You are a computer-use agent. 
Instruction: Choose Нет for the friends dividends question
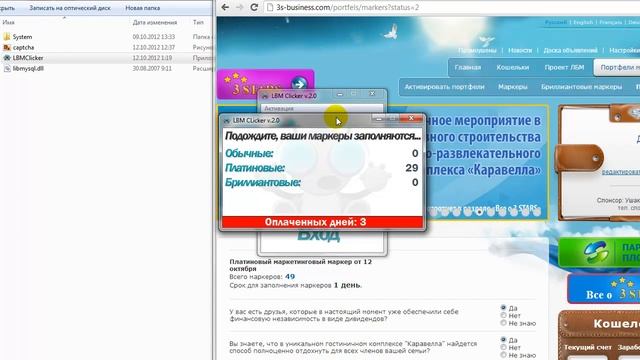coord(503,315)
